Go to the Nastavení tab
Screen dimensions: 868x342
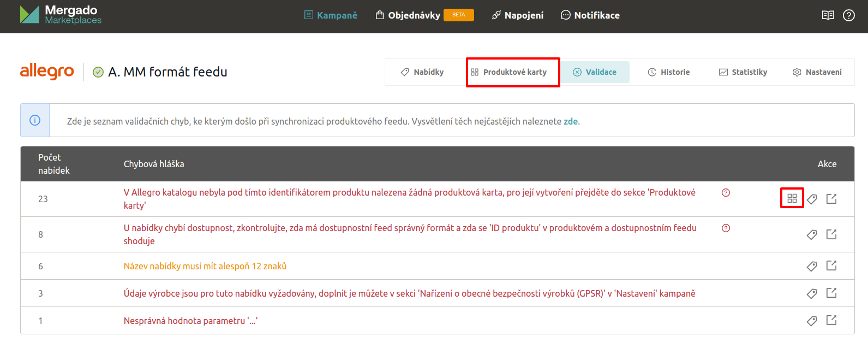pyautogui.click(x=817, y=72)
